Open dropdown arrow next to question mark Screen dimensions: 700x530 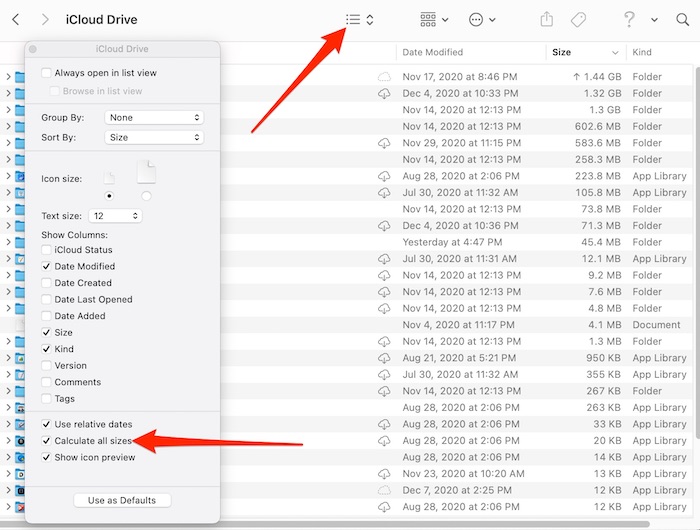654,20
